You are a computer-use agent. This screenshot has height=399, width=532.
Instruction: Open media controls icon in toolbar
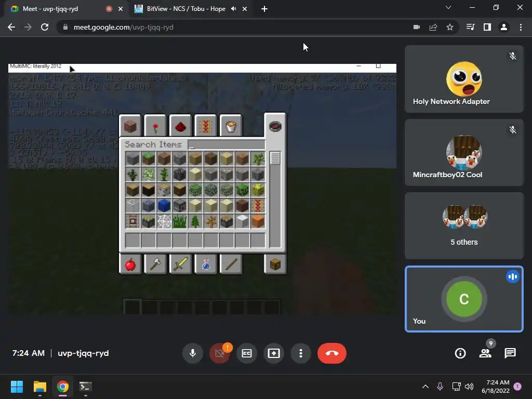[x=470, y=27]
